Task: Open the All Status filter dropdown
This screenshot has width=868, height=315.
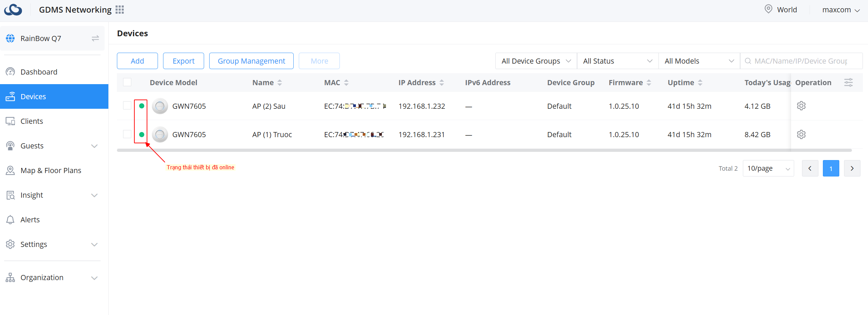Action: [617, 61]
